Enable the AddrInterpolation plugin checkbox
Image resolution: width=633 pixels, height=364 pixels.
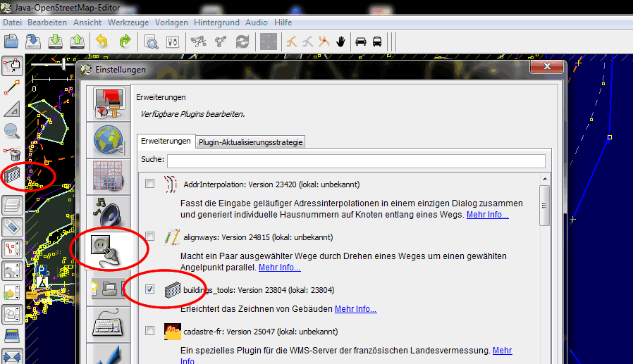(x=149, y=184)
